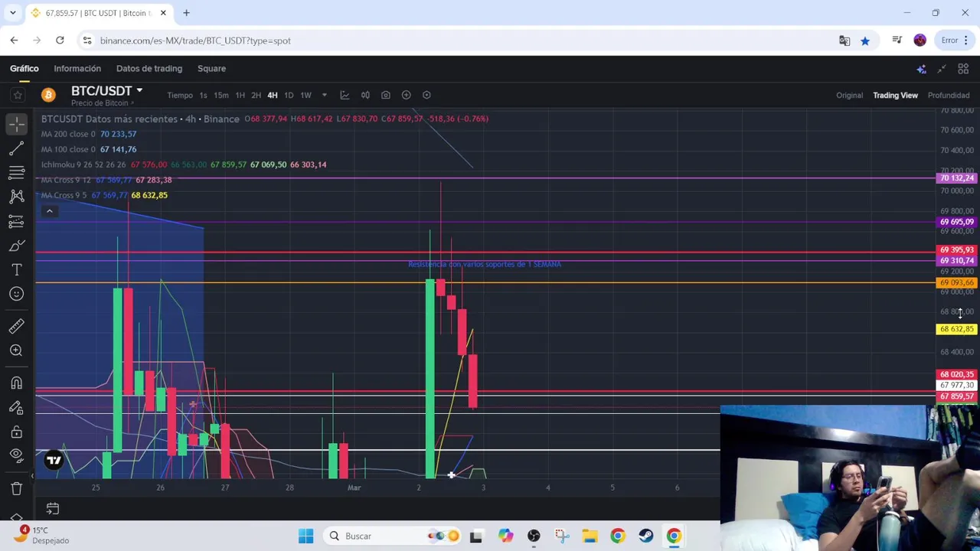Switch to the Profundidad depth view

click(x=949, y=95)
